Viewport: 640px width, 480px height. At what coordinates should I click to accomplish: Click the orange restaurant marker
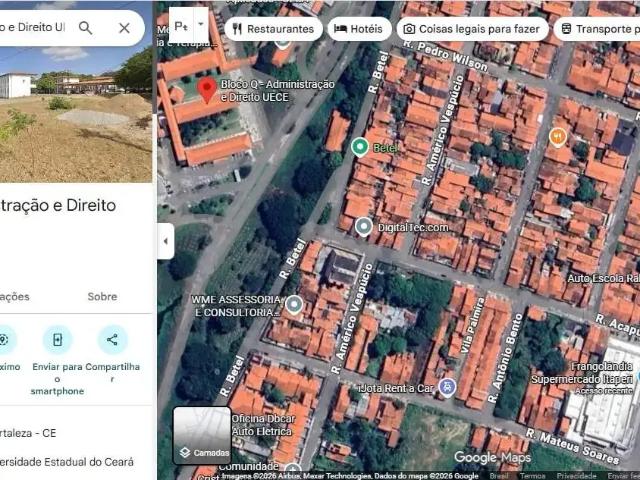pyautogui.click(x=558, y=137)
